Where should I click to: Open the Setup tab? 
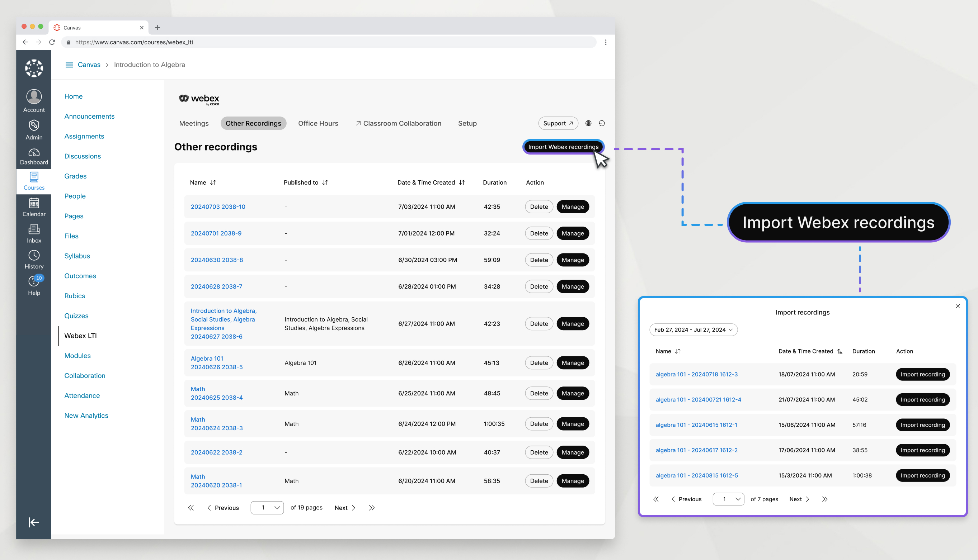(x=467, y=123)
